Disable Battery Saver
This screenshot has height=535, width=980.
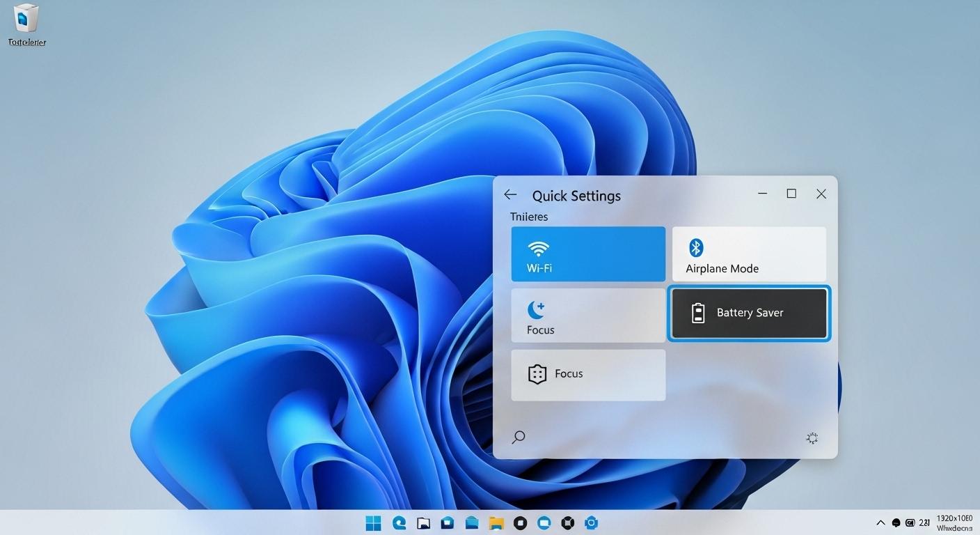[749, 313]
